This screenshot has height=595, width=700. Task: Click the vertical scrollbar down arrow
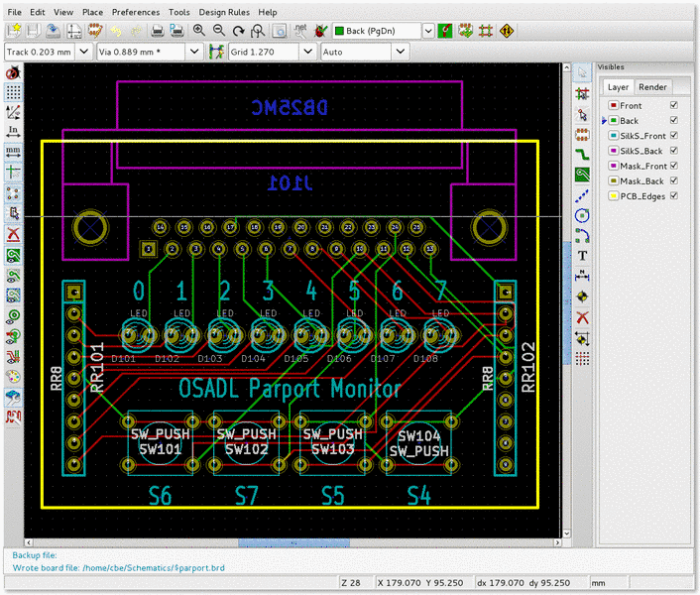point(566,534)
